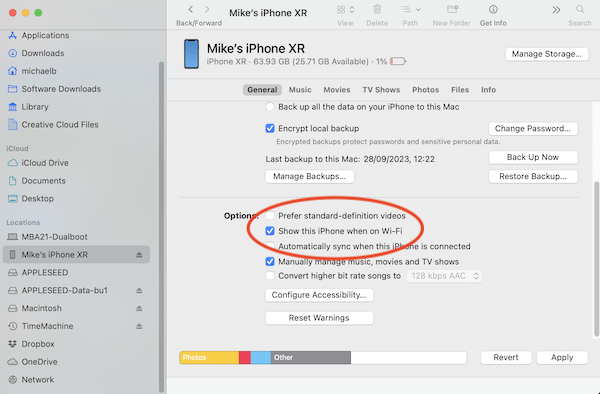This screenshot has height=394, width=600.
Task: Open Software Downloads folder in sidebar
Action: pyautogui.click(x=61, y=89)
